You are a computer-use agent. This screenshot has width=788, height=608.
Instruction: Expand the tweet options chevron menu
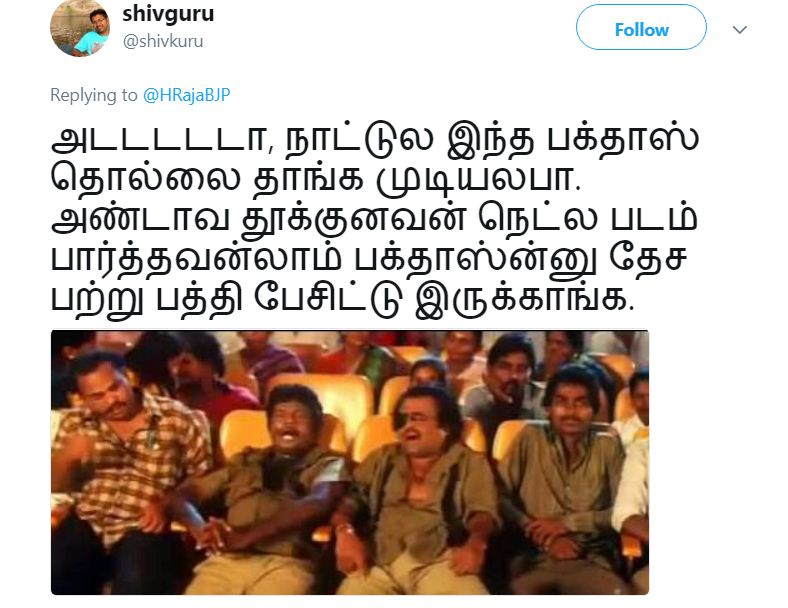click(739, 30)
